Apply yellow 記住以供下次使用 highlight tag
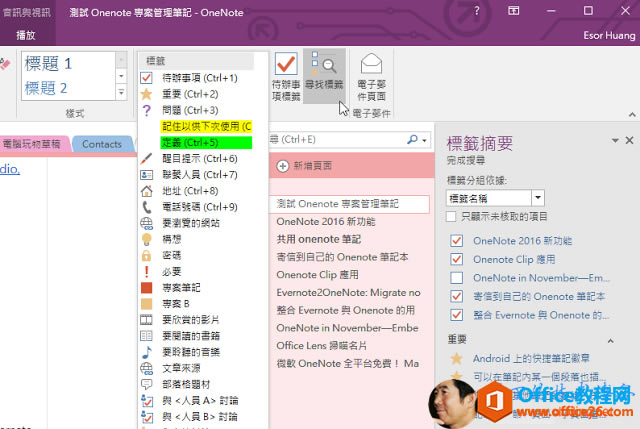The width and height of the screenshot is (640, 429). (x=206, y=127)
